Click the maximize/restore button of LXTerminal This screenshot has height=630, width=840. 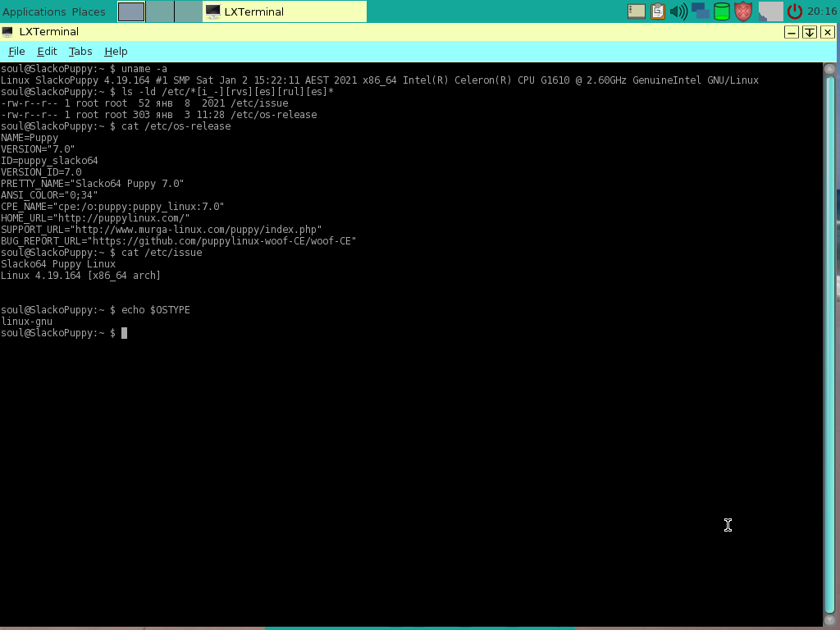point(810,32)
